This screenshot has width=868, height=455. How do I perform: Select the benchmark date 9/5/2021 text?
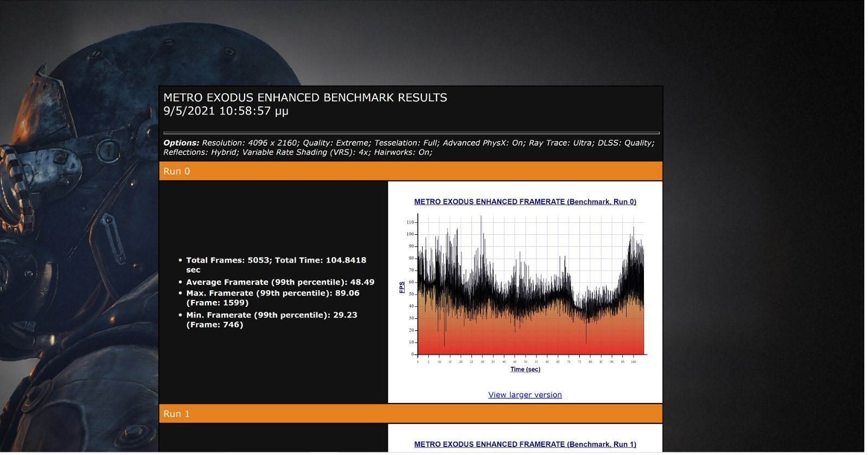coord(226,111)
